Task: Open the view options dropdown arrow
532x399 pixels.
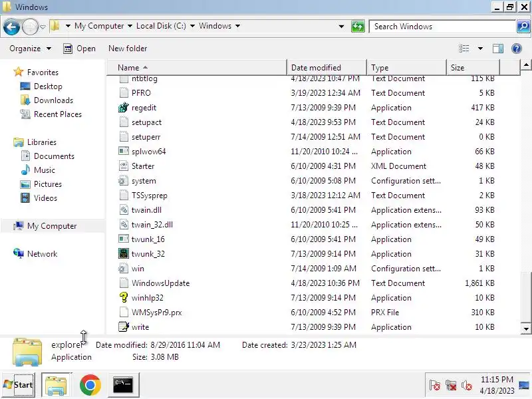Action: click(x=480, y=49)
